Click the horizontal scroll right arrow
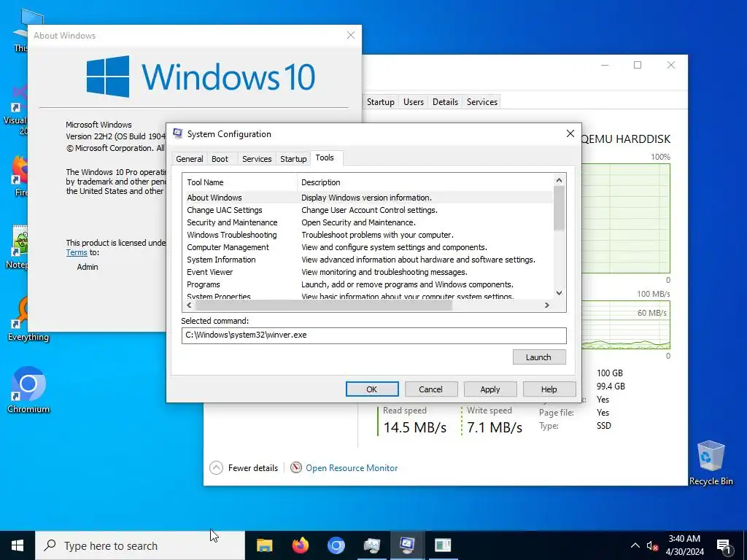The width and height of the screenshot is (747, 560). (547, 306)
